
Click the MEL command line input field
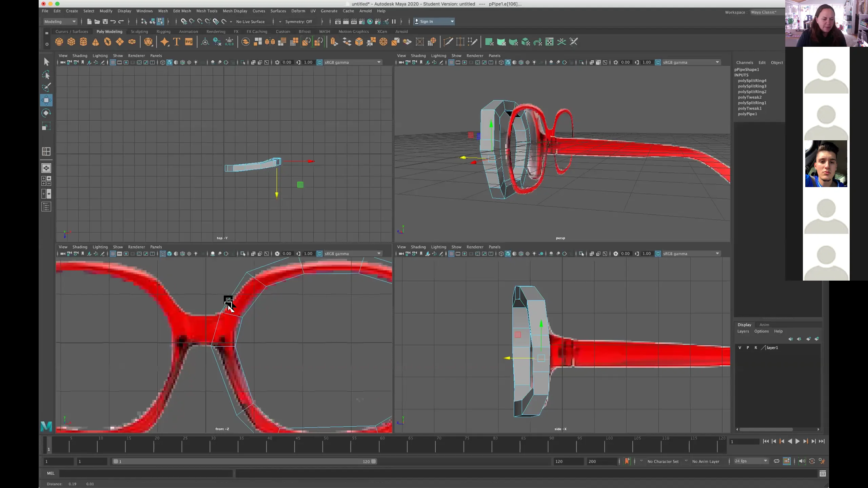coord(146,473)
